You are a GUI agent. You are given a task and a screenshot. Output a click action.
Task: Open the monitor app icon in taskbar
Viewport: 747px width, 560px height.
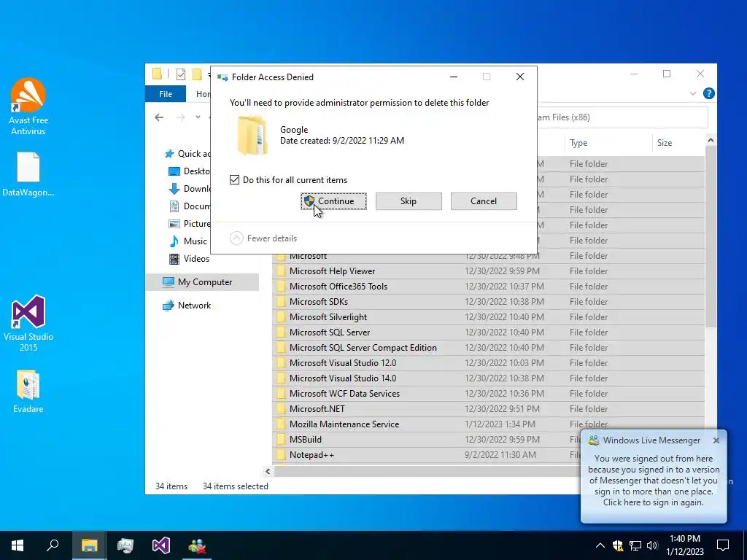pos(125,545)
